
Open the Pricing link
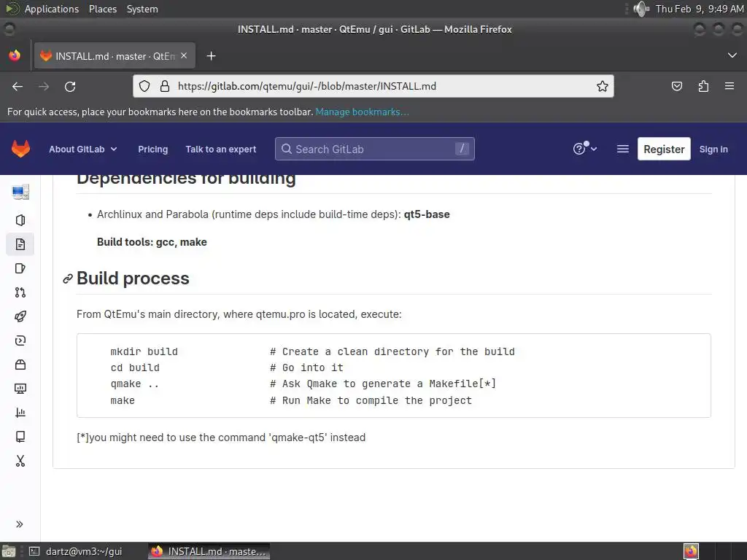click(153, 149)
